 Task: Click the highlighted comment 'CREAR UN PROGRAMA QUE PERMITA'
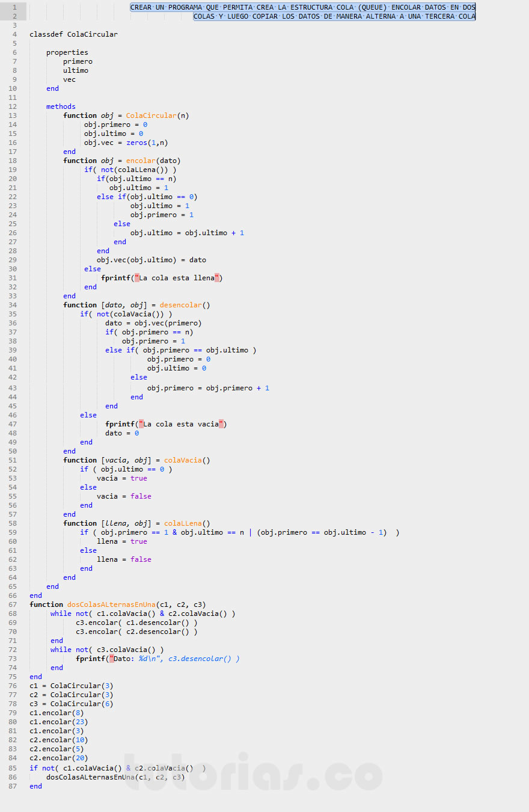pyautogui.click(x=189, y=7)
